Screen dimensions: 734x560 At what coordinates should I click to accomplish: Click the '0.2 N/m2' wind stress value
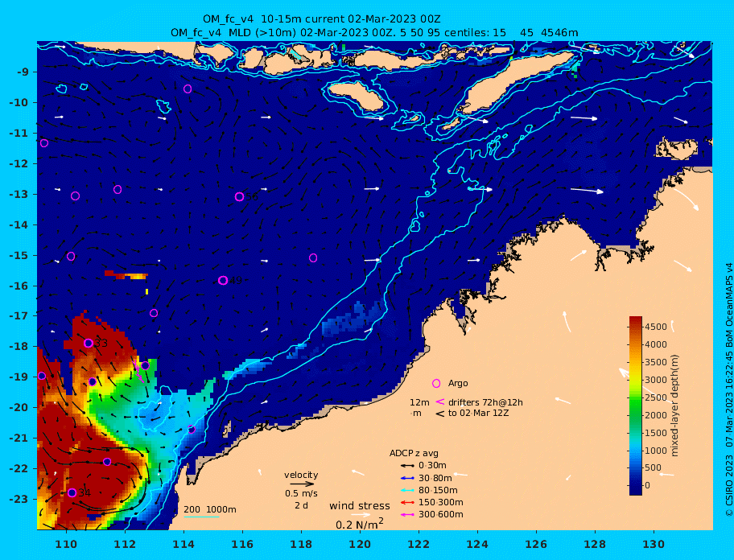360,524
